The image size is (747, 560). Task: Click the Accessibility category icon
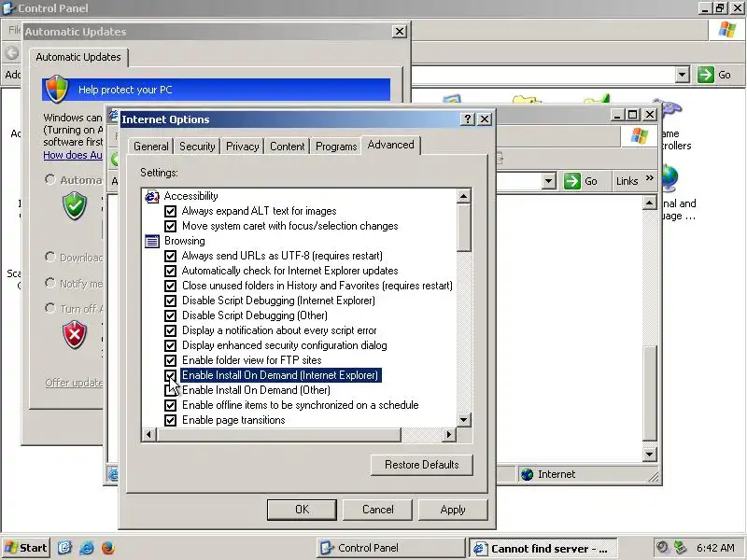(x=152, y=196)
